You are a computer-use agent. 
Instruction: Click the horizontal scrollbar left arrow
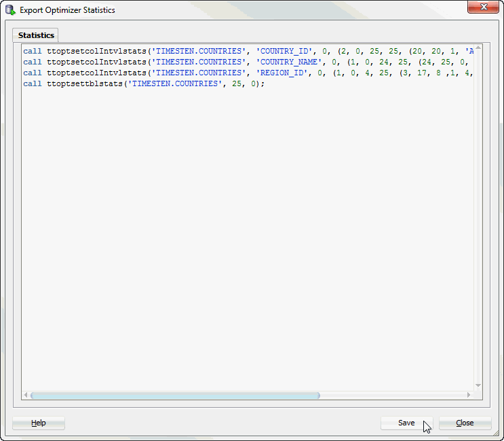26,395
